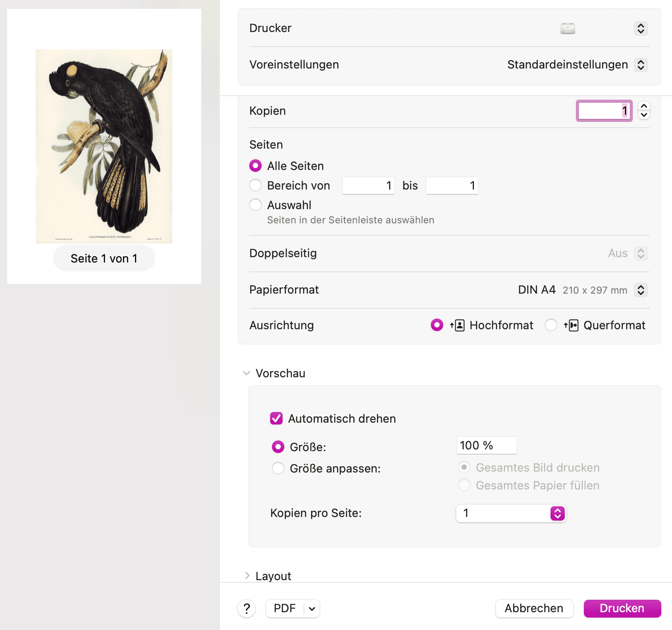Image resolution: width=672 pixels, height=630 pixels.
Task: Click the printer icon in Drucker row
Action: 567,28
